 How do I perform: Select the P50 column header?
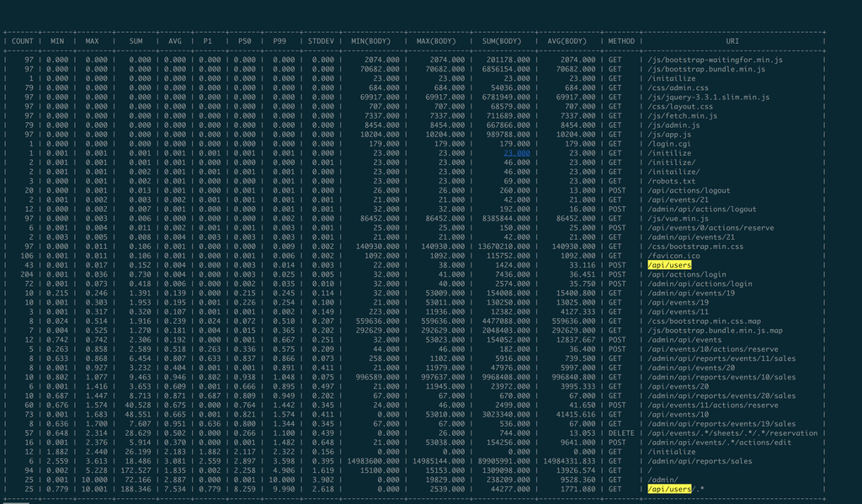(245, 41)
